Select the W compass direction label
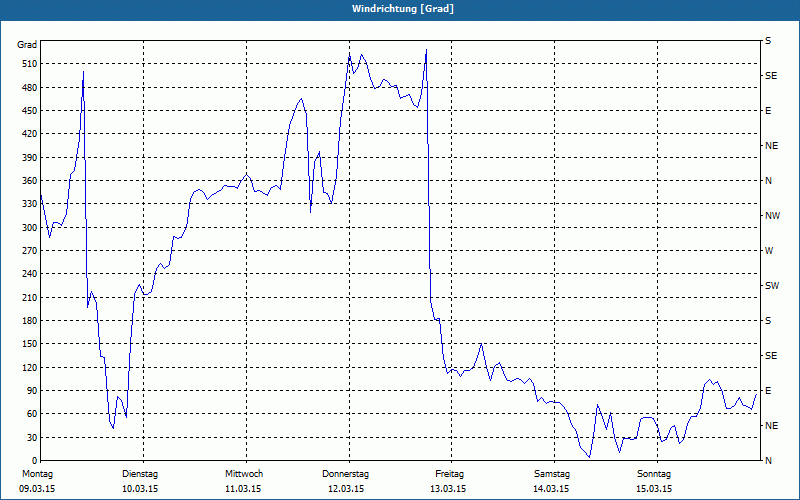This screenshot has height=500, width=800. point(769,251)
